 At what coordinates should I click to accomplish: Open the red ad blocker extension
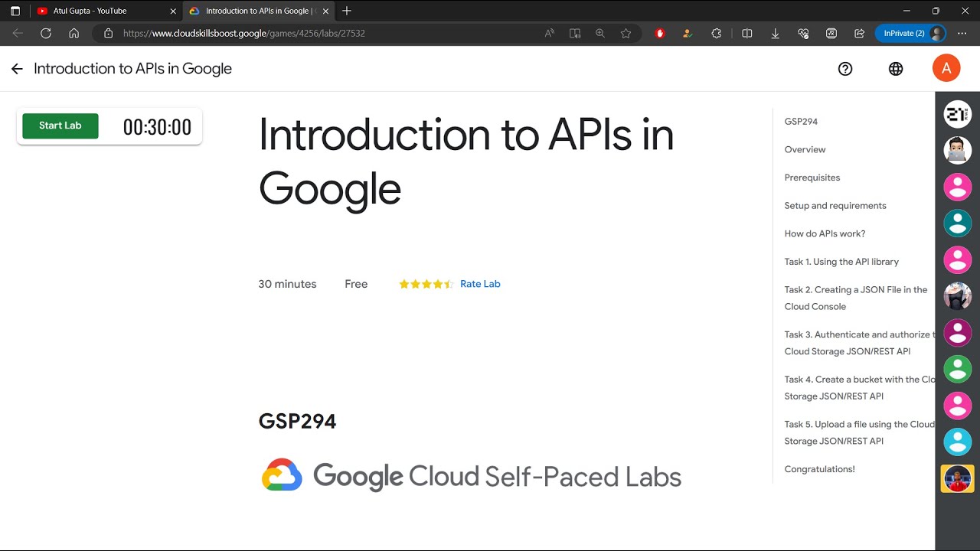tap(660, 34)
